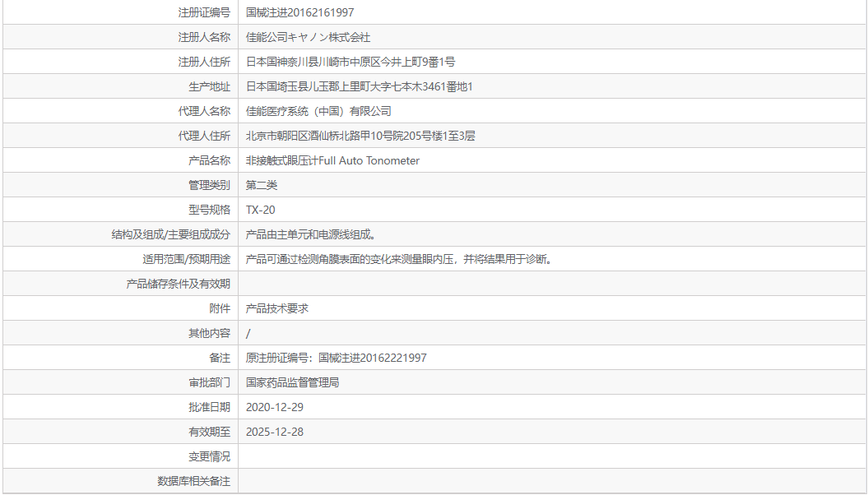Select intended use text about 眼内压
Image resolution: width=868 pixels, height=495 pixels.
coord(400,259)
